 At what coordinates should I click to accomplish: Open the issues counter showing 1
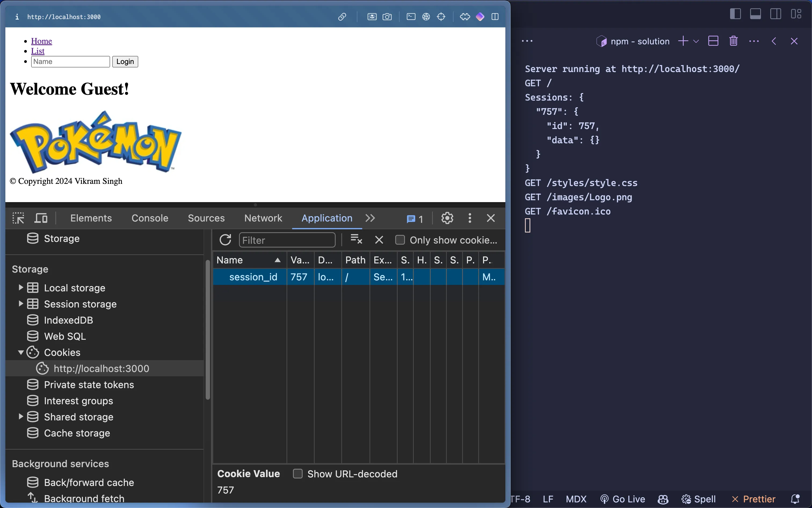(x=415, y=219)
